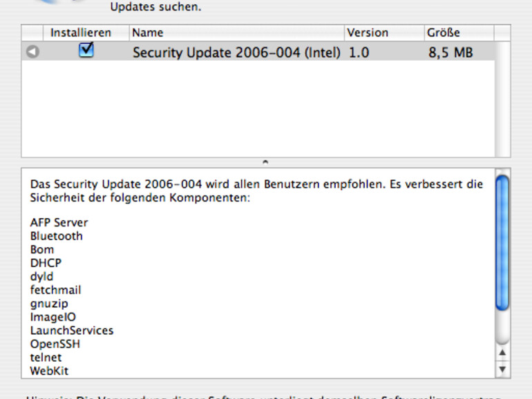Click gnuzip in the component list
532x399 pixels.
click(49, 304)
